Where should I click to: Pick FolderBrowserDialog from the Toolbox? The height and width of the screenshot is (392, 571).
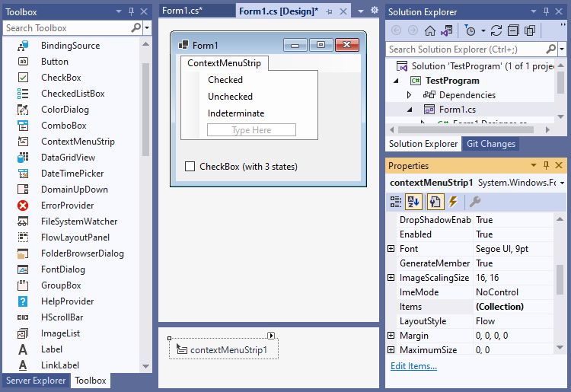pyautogui.click(x=82, y=253)
